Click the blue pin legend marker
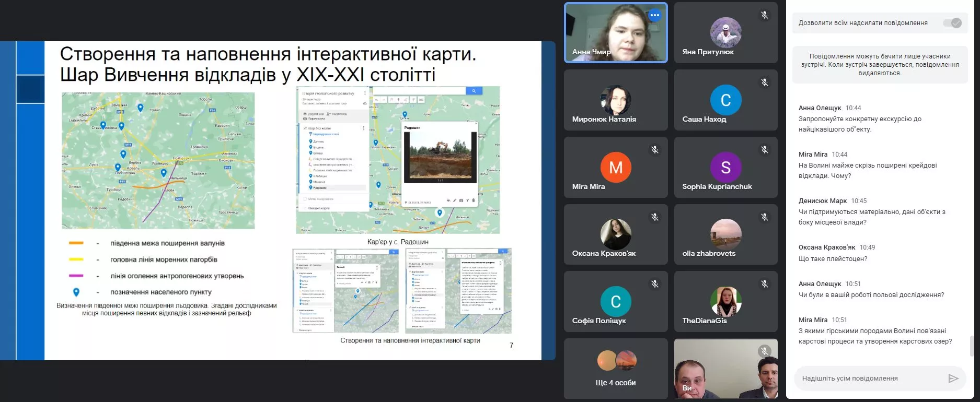 pos(76,292)
